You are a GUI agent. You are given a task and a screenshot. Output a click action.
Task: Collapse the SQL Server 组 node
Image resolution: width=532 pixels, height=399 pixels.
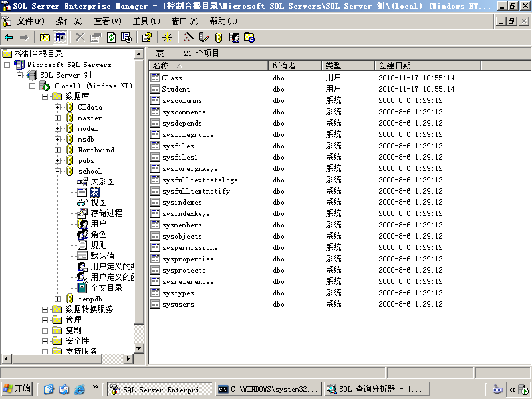click(20, 75)
